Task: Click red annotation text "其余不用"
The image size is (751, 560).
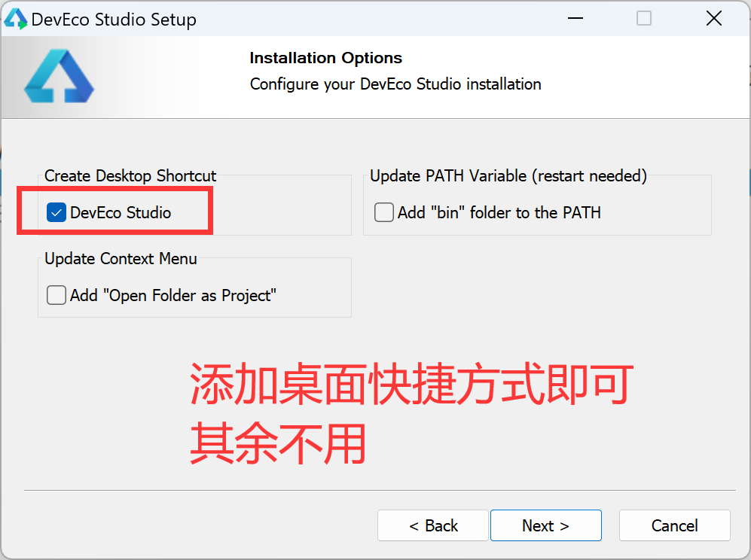Action: [x=277, y=444]
